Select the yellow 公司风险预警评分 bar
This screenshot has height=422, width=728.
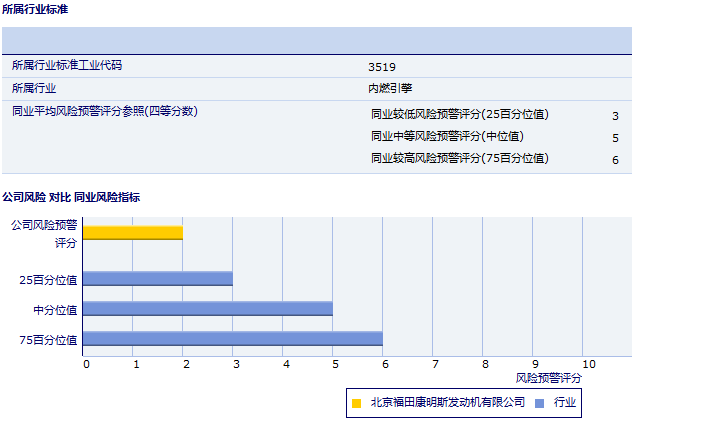[133, 233]
